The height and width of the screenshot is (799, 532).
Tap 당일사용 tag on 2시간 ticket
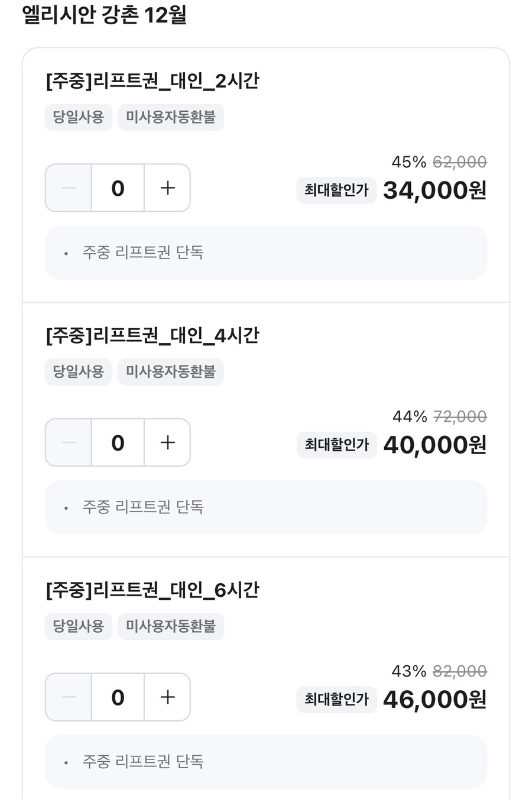click(78, 117)
